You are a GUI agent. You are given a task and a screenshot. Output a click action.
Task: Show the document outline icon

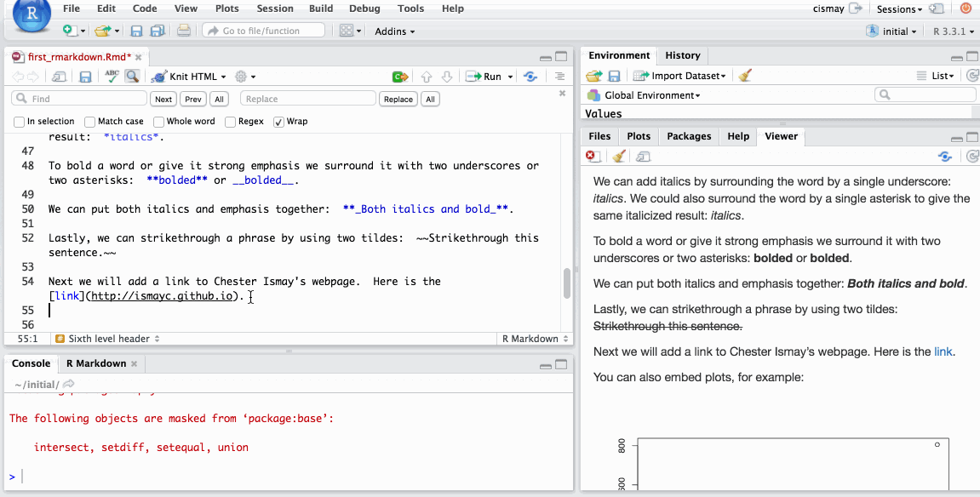click(559, 77)
